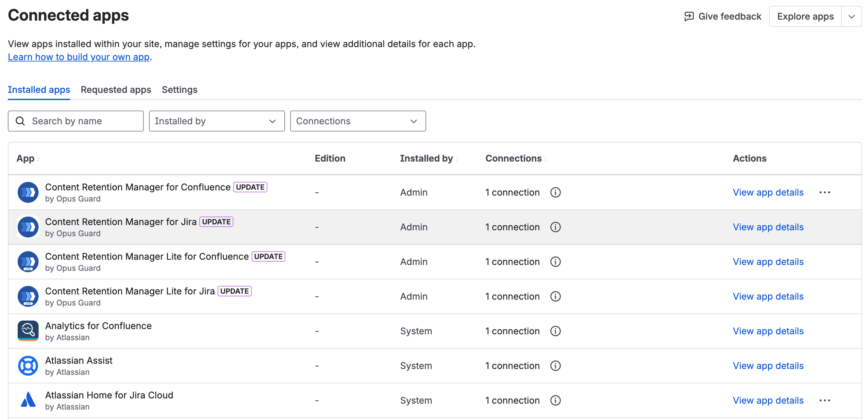Click the Atlassian Home for Jira Cloud icon
Screen dimensions: 868x420
(x=28, y=400)
